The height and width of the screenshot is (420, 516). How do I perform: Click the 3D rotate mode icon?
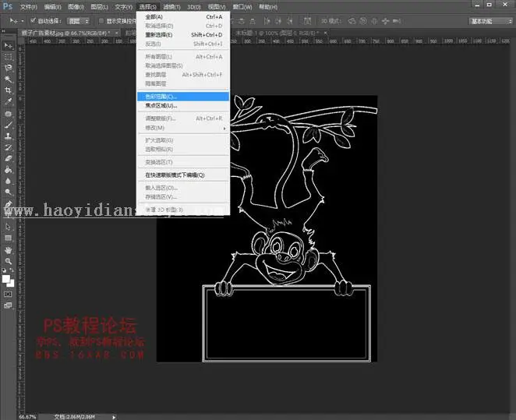352,21
